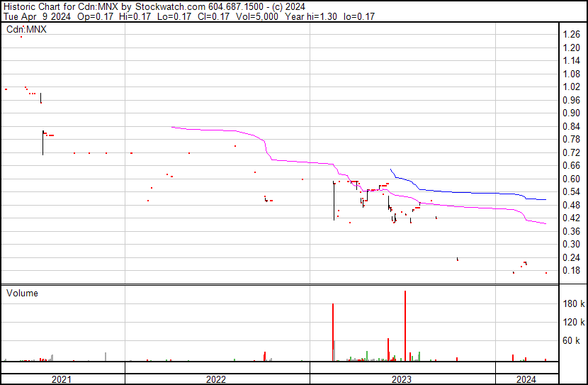Click the 180 k volume axis label
The width and height of the screenshot is (588, 385).
pyautogui.click(x=574, y=303)
